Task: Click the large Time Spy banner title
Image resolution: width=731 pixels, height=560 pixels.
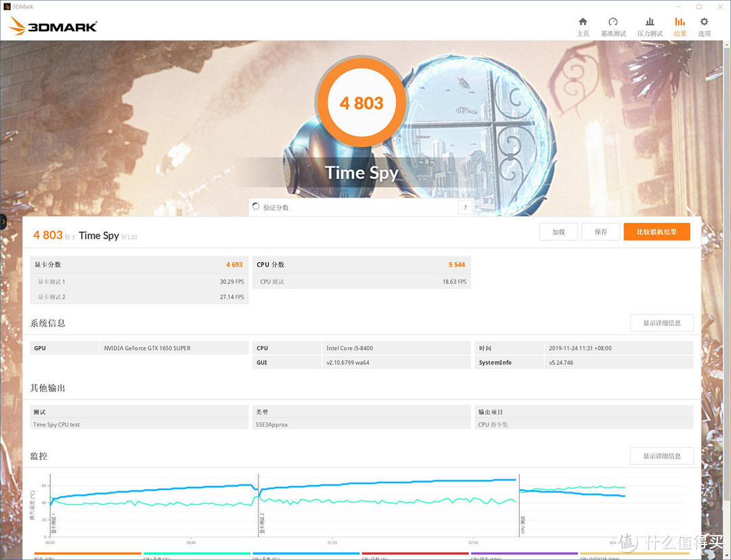Action: pyautogui.click(x=361, y=173)
